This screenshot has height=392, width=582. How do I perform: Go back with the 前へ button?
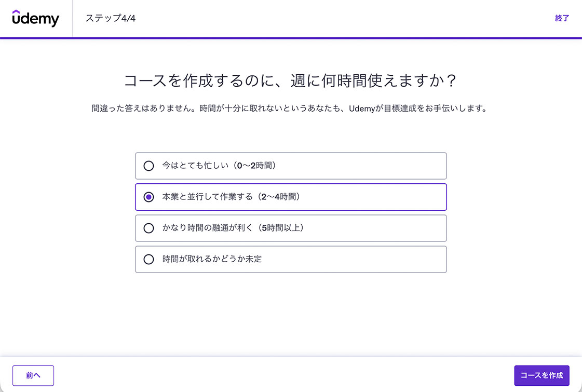point(33,375)
